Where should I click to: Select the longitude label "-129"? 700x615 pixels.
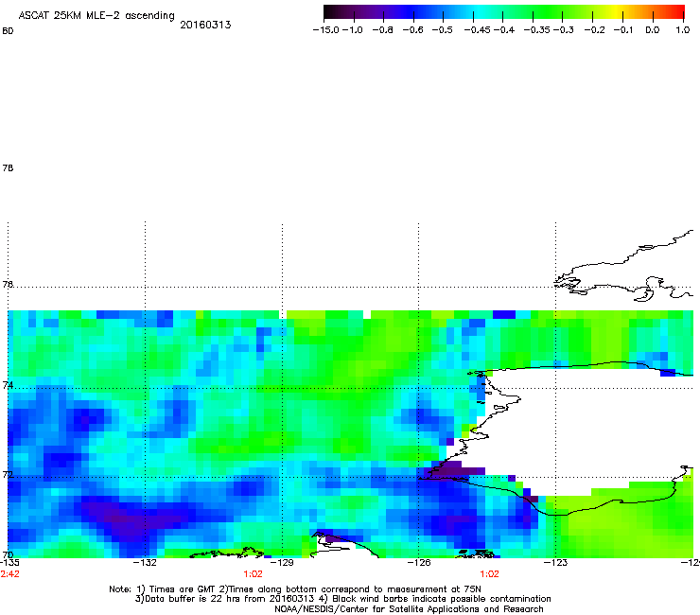[x=282, y=563]
